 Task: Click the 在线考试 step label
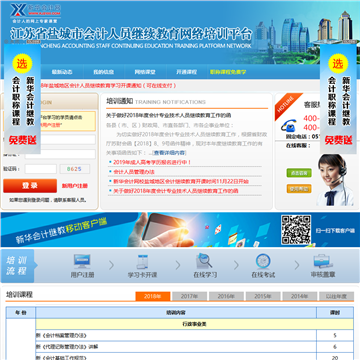coord(263,275)
